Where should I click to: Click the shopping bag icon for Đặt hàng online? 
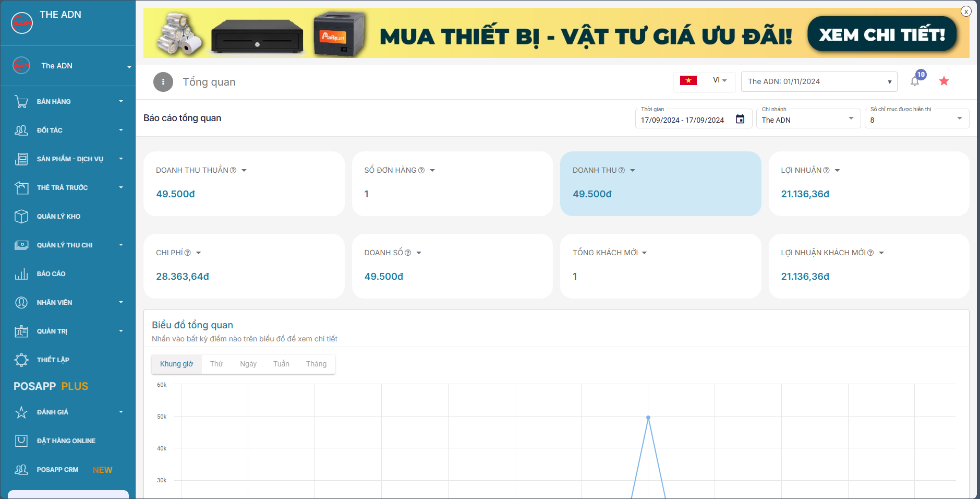click(x=21, y=441)
